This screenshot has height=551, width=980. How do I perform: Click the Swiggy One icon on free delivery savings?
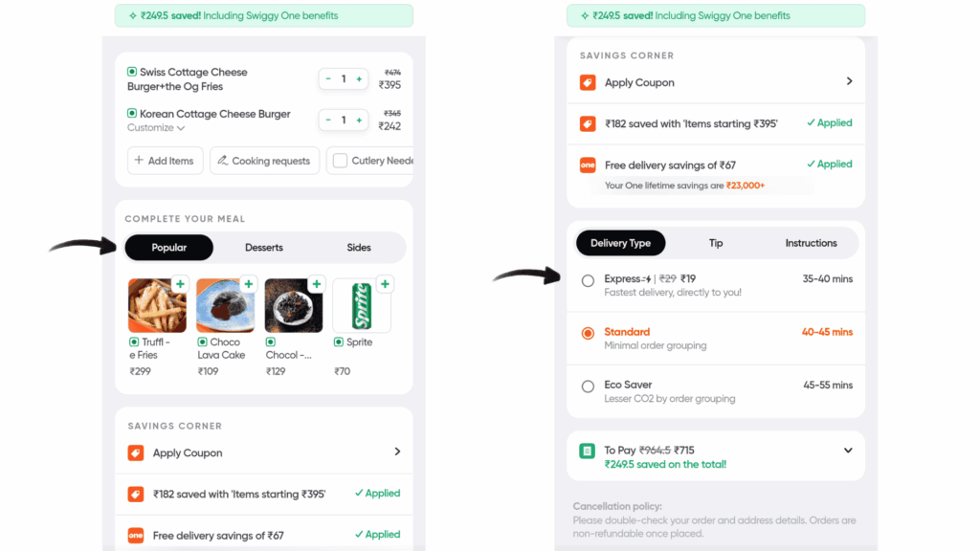click(587, 164)
